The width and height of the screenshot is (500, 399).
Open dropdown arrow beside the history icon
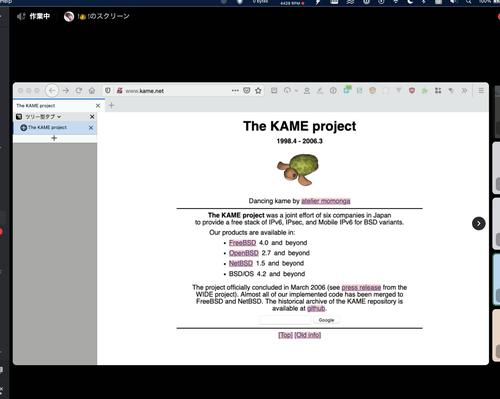[x=296, y=91]
